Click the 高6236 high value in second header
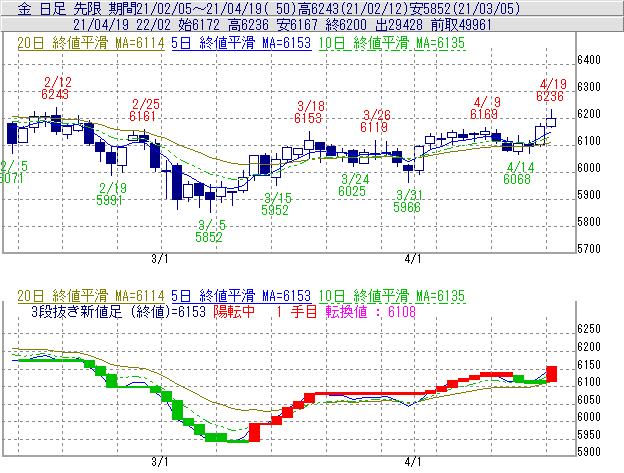Image resolution: width=624 pixels, height=473 pixels. click(x=248, y=25)
